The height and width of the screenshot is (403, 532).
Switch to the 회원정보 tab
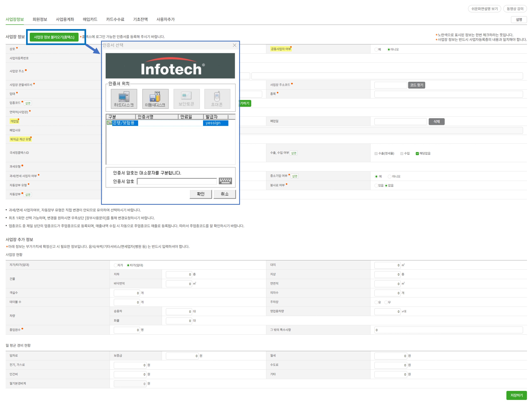40,19
